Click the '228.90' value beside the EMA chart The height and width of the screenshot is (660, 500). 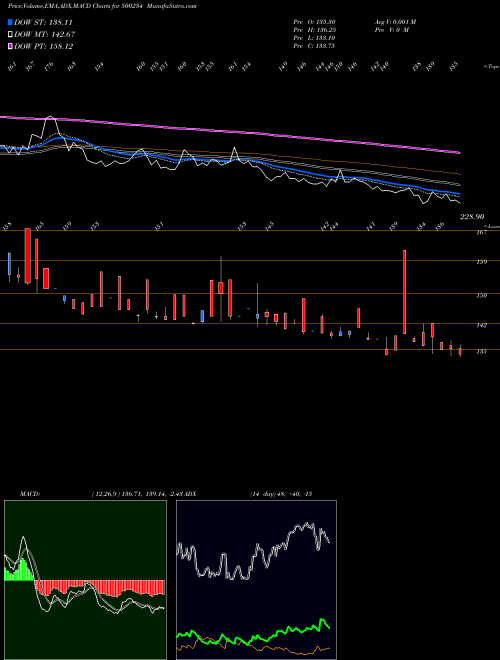(472, 216)
